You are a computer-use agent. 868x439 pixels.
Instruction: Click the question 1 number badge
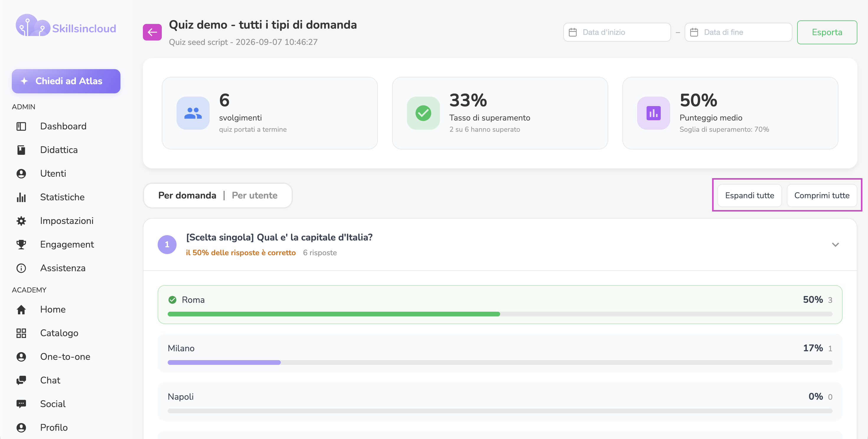[167, 244]
